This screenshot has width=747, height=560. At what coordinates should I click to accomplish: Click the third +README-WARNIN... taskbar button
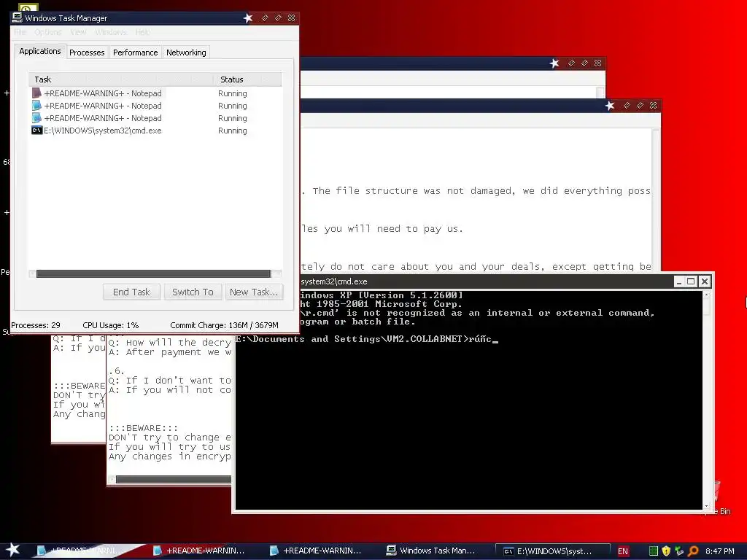(316, 551)
